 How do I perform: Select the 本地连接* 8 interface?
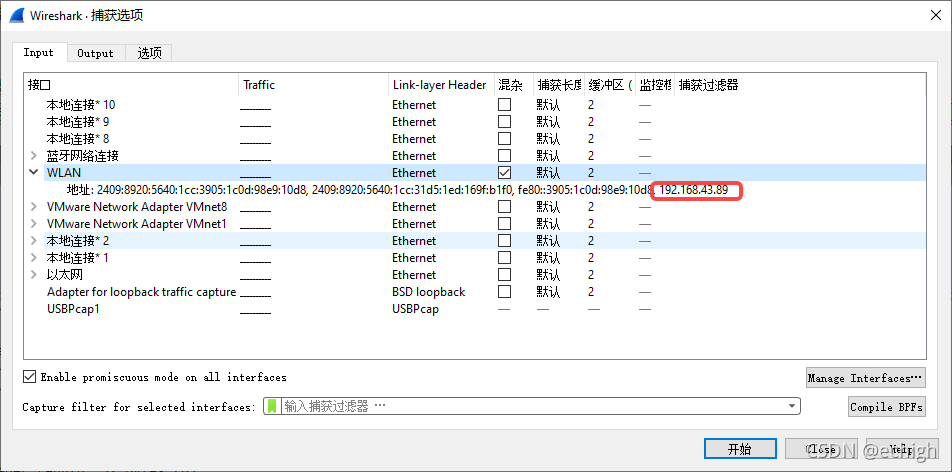pyautogui.click(x=78, y=139)
